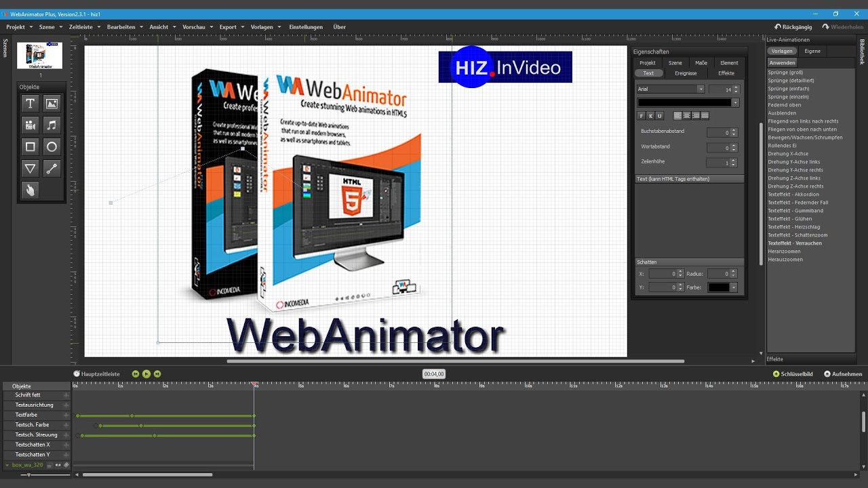
Task: Switch to the Maße properties tab
Action: tap(701, 63)
